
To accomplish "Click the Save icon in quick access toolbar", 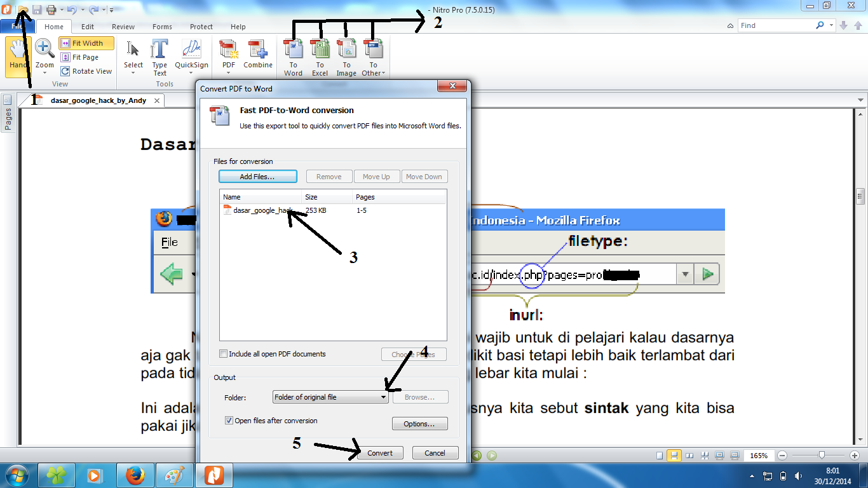I will point(37,10).
